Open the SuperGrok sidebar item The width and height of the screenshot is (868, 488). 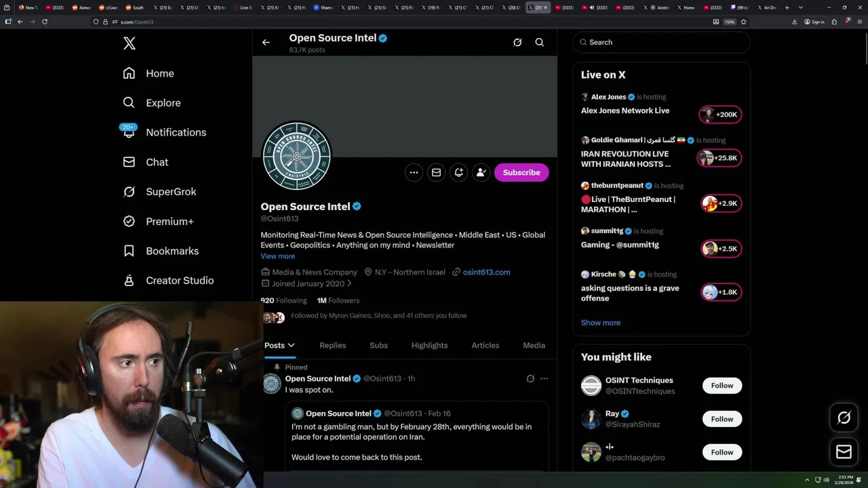(x=160, y=192)
